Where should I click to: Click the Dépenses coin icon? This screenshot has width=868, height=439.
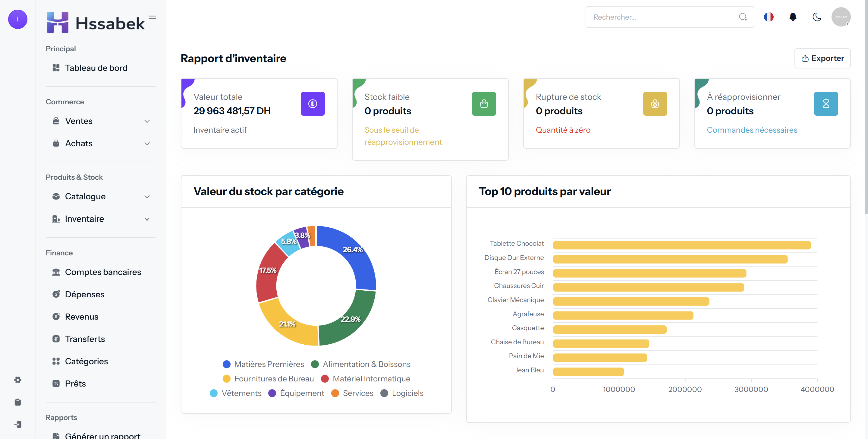tap(56, 294)
